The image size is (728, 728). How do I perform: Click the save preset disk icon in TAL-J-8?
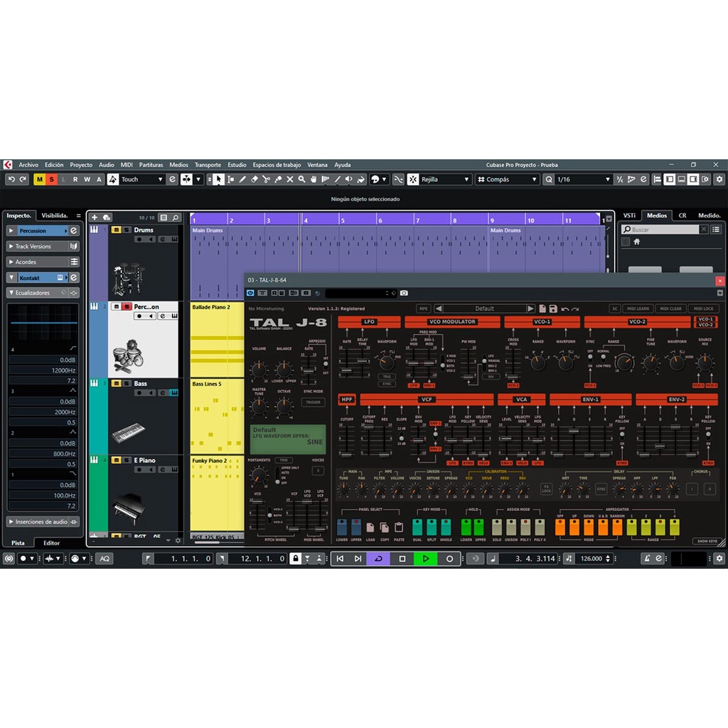point(553,309)
